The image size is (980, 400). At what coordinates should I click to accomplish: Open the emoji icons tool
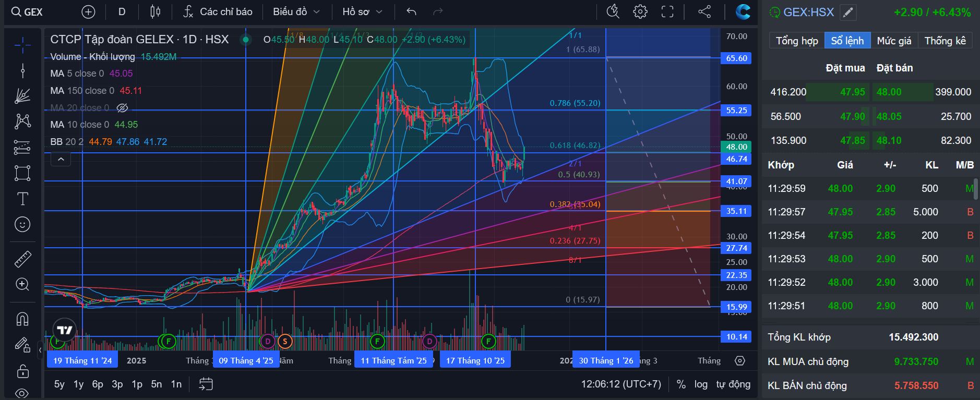22,225
